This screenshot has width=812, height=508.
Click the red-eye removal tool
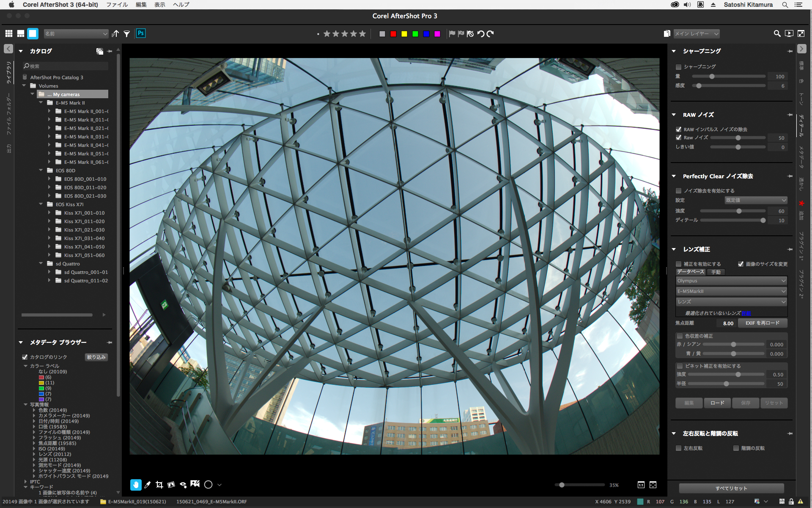[x=183, y=485]
